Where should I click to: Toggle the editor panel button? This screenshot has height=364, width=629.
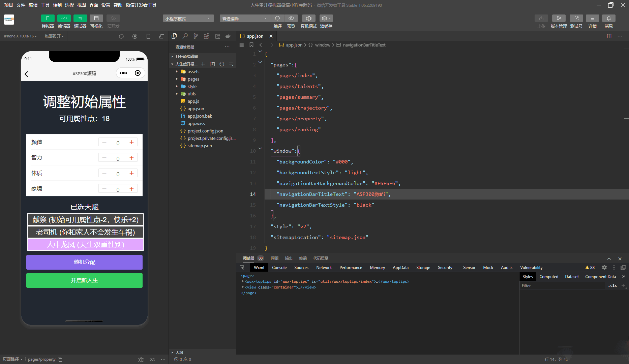(64, 18)
